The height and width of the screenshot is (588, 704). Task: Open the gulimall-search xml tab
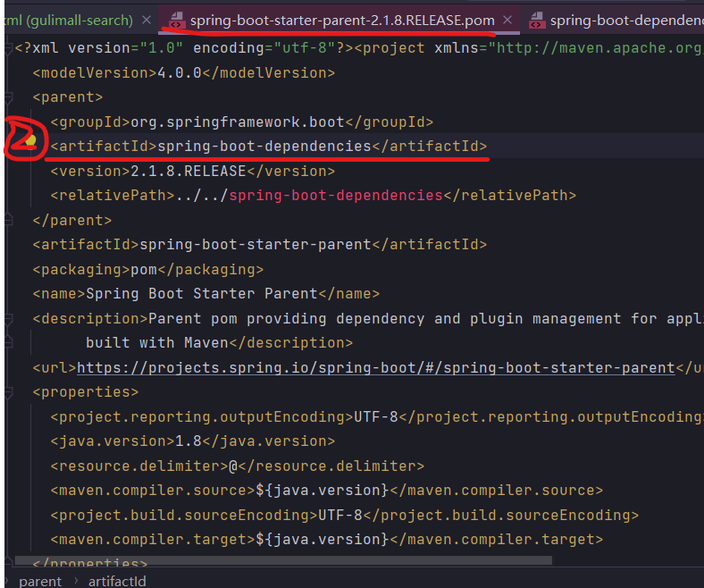[68, 21]
